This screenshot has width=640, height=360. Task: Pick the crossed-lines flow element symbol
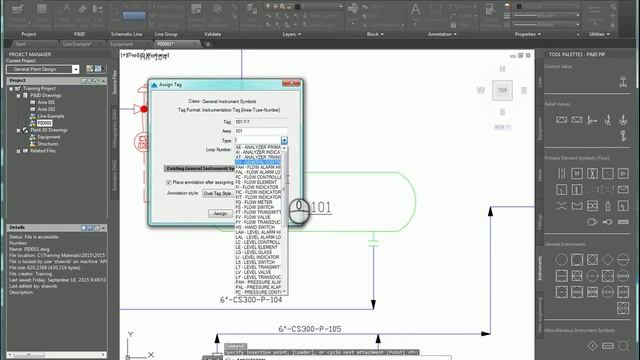pyautogui.click(x=562, y=206)
